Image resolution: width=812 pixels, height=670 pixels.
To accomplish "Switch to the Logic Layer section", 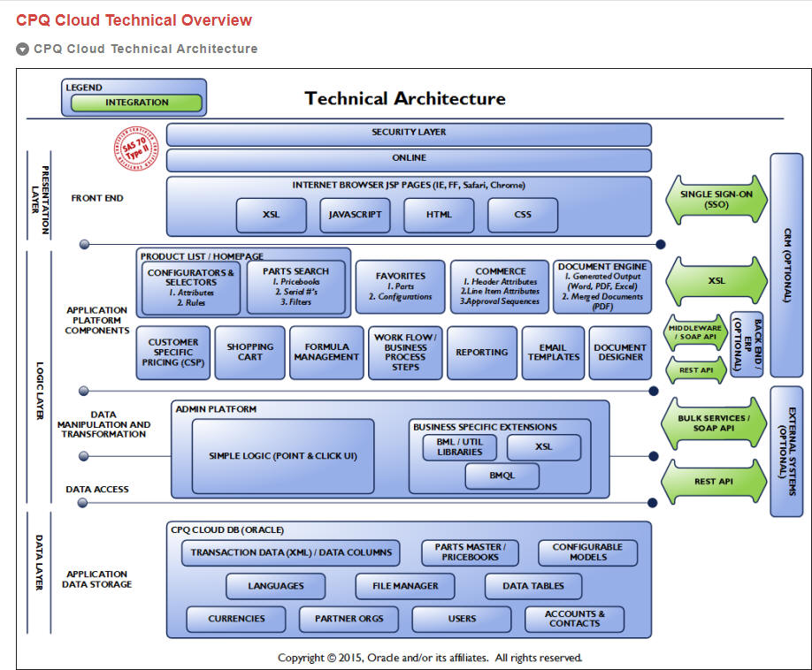I will click(x=38, y=376).
